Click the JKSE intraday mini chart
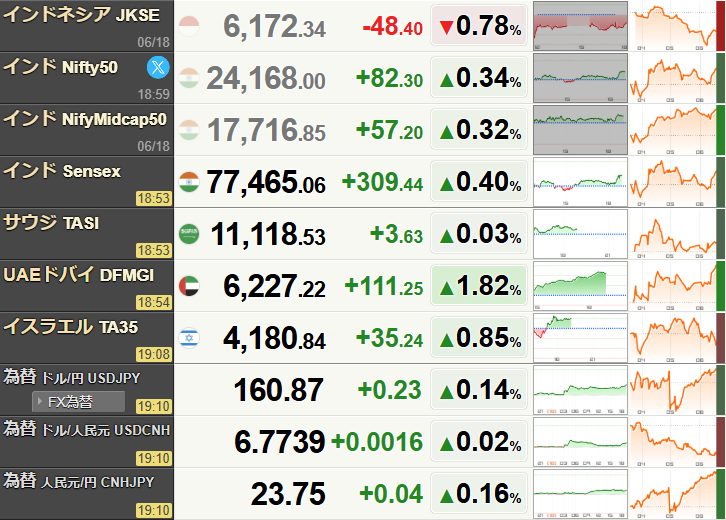Viewport: 726px width, 520px height. pos(580,26)
